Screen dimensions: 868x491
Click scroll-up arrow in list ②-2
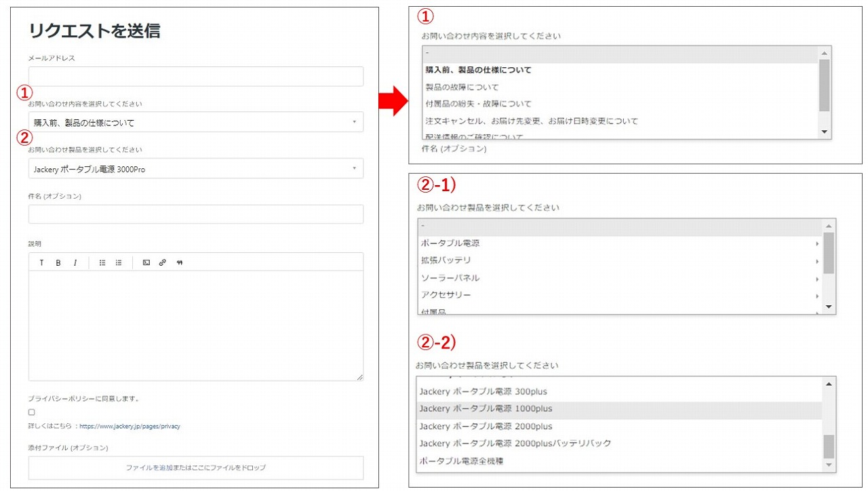pos(829,384)
